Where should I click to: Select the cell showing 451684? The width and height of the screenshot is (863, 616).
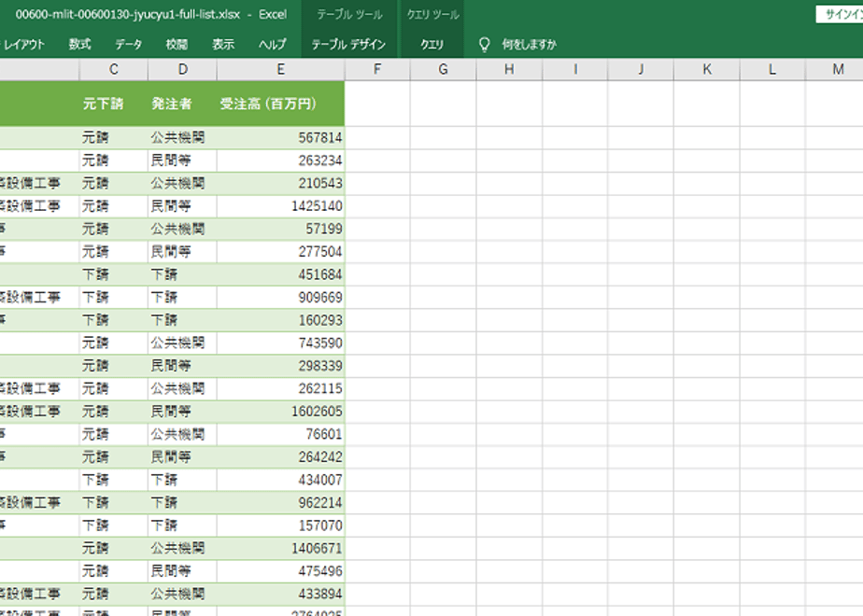click(x=281, y=274)
